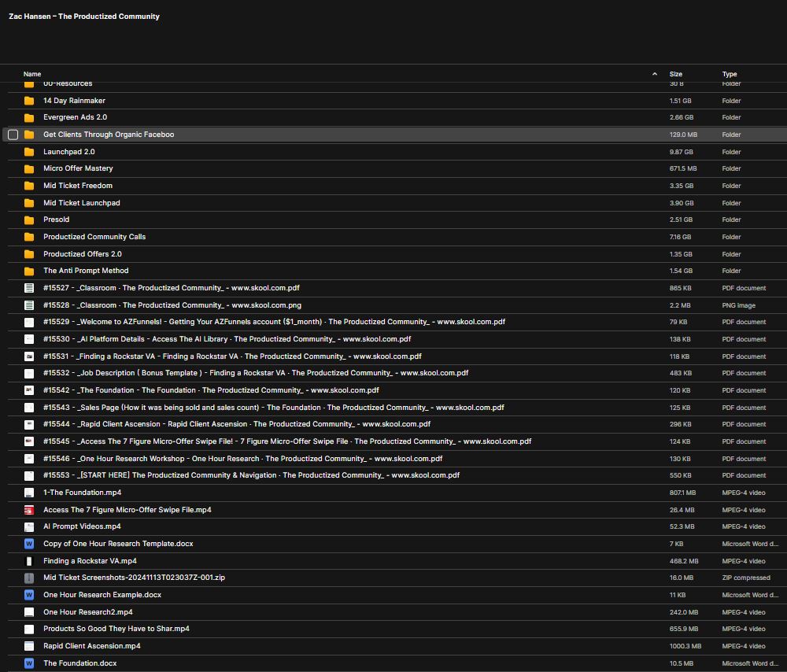Select the Productized Community Calls folder
This screenshot has height=672, width=787.
[x=94, y=236]
